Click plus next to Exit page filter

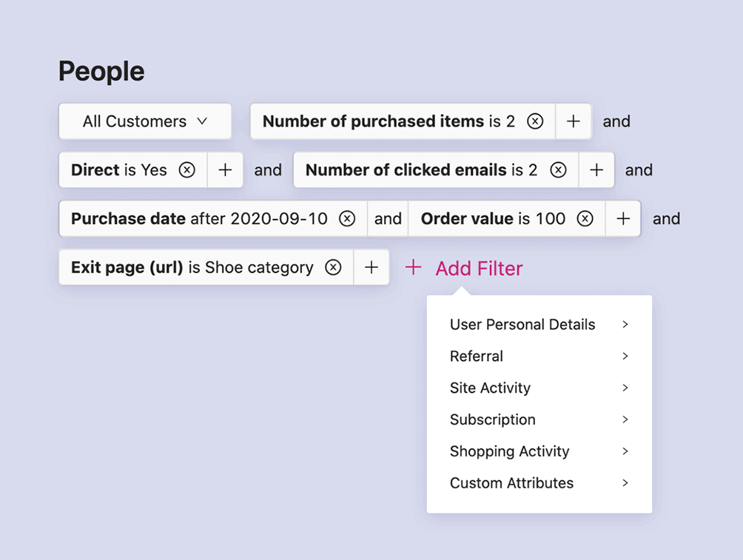coord(371,268)
